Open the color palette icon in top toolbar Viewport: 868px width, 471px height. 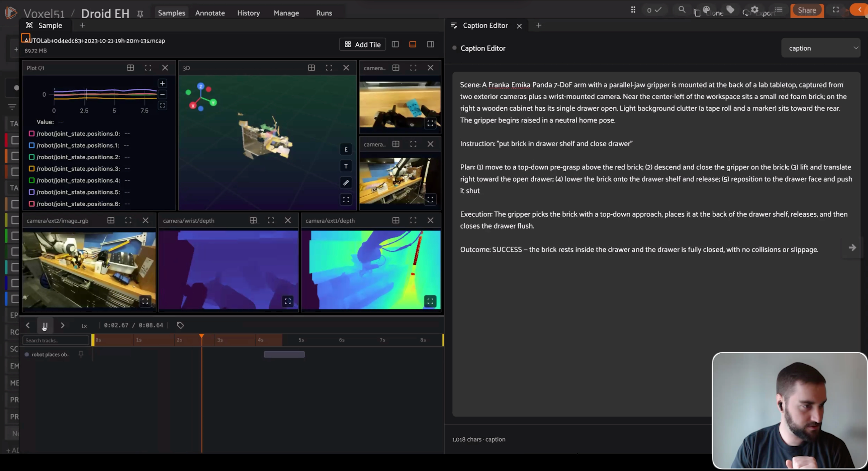[707, 10]
